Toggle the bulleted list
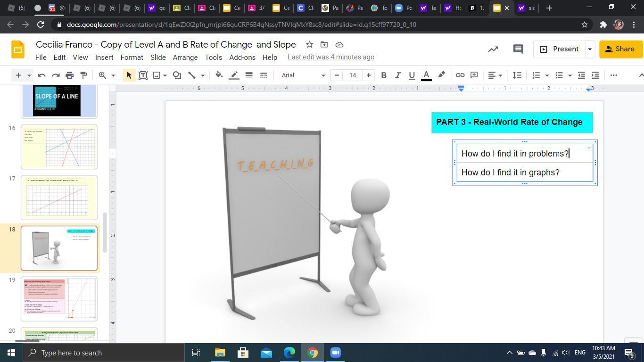This screenshot has width=644, height=362. pos(559,75)
